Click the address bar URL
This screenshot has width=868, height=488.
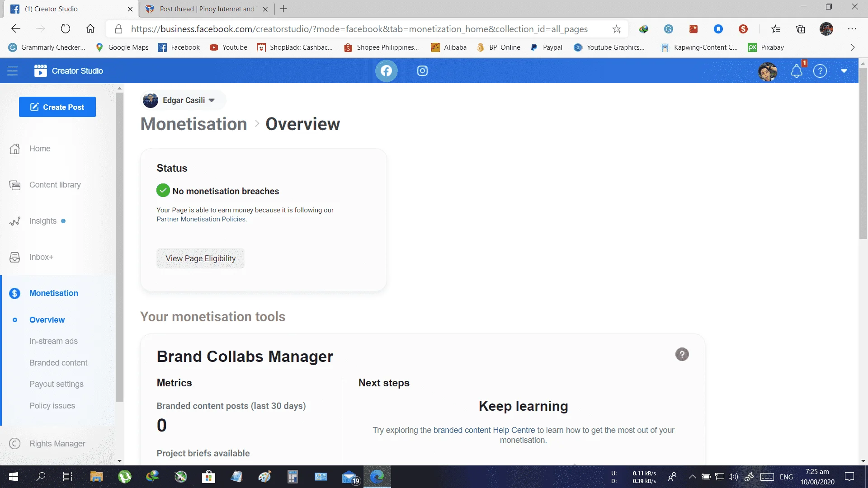point(359,29)
